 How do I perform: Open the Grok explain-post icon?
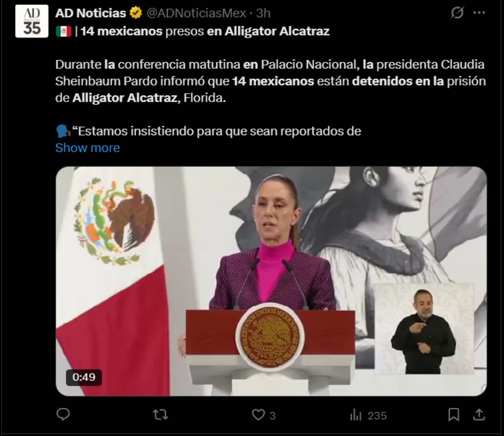[457, 13]
